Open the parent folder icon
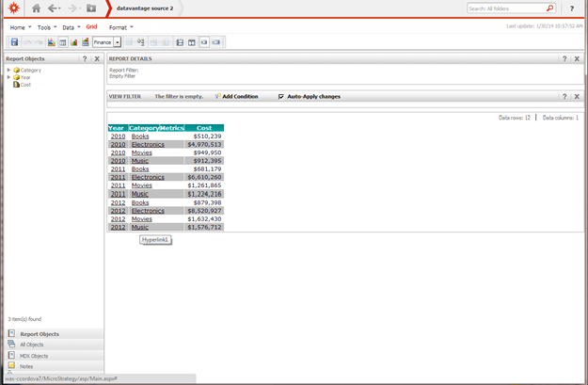 [x=91, y=8]
